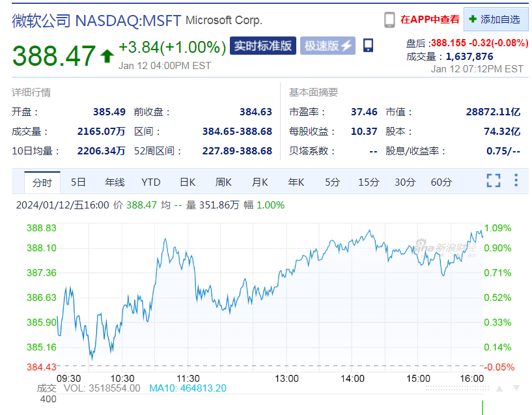Image resolution: width=532 pixels, height=415 pixels.
Task: Select the 5日 chart tab
Action: (x=78, y=182)
